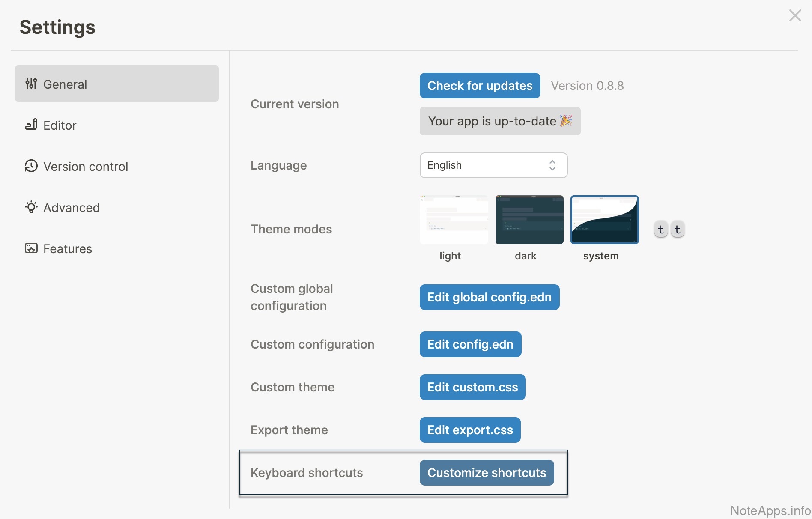Click the first 't' shortcut key badge
The image size is (812, 519).
point(660,230)
